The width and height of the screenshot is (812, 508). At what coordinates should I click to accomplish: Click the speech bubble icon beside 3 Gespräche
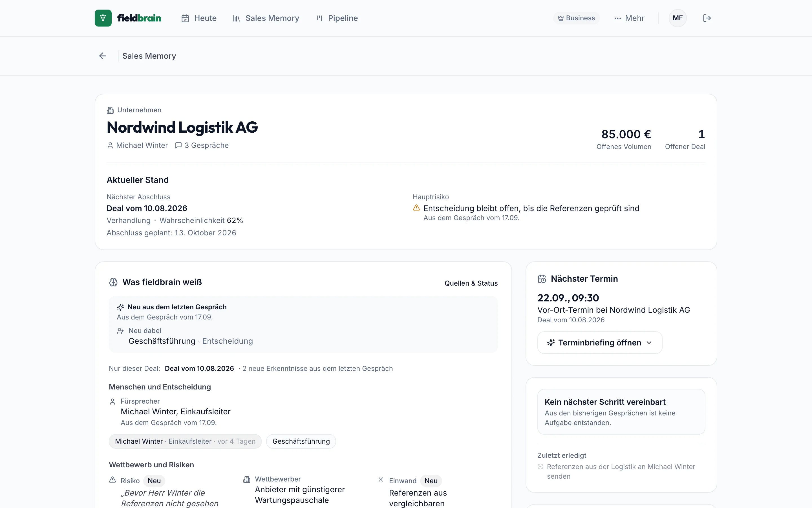point(178,145)
